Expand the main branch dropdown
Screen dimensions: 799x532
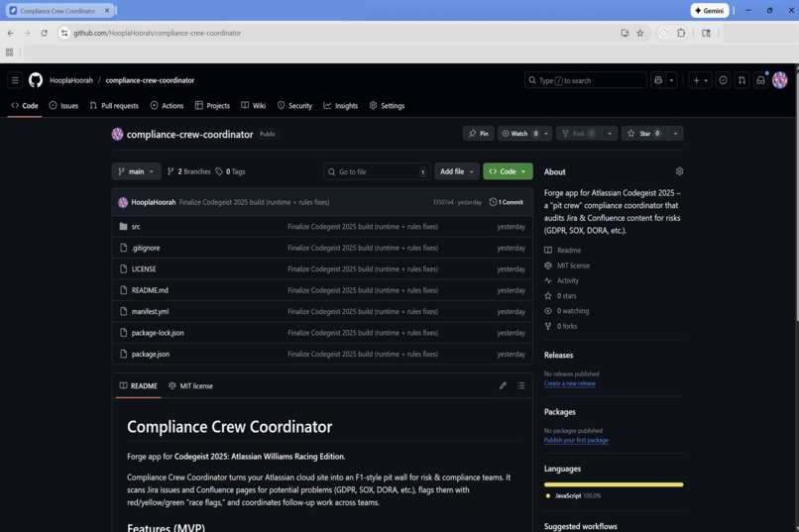click(x=136, y=171)
